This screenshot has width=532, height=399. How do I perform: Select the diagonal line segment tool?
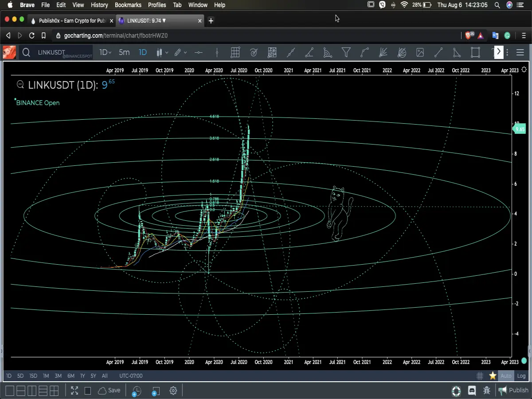click(x=438, y=52)
